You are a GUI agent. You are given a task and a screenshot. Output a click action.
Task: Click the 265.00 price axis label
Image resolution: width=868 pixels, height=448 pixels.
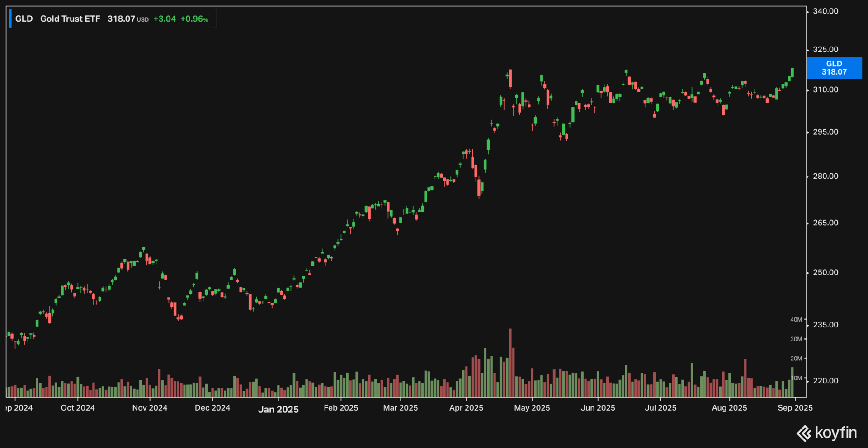pos(826,223)
